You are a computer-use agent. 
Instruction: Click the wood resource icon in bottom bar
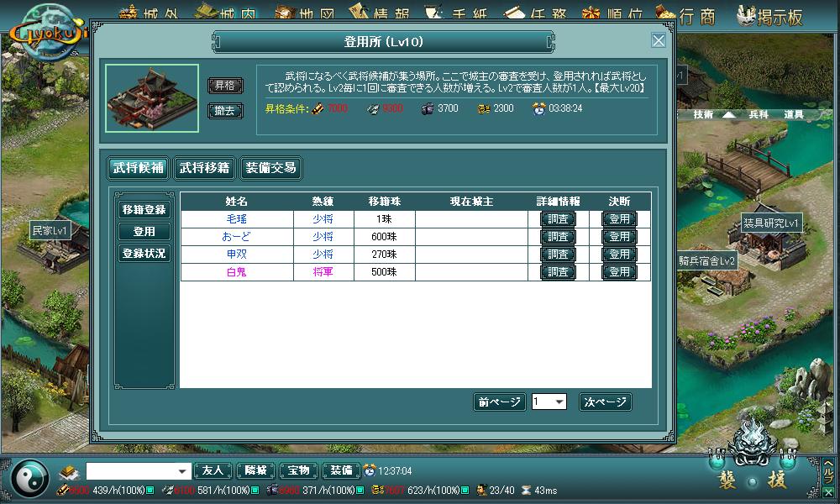62,490
